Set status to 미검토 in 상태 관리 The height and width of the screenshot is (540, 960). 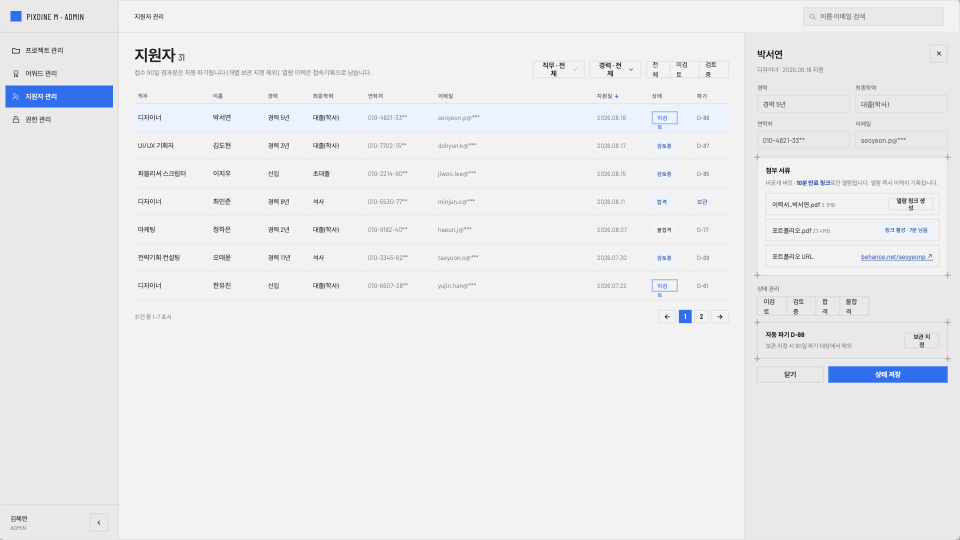coord(770,306)
